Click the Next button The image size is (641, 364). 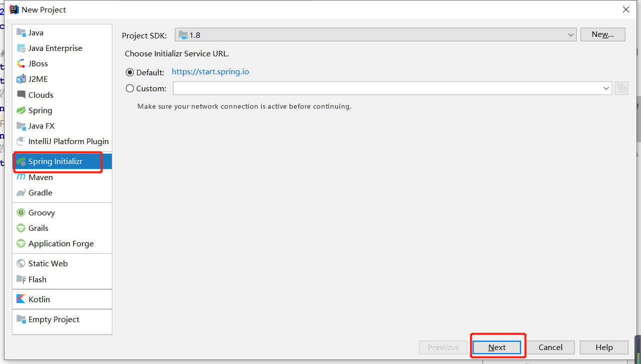click(x=497, y=348)
